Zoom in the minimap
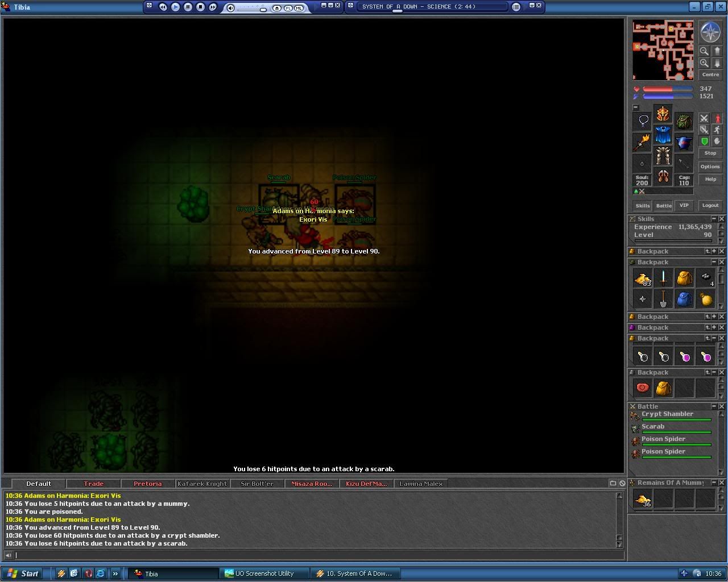The width and height of the screenshot is (728, 582). pyautogui.click(x=704, y=63)
